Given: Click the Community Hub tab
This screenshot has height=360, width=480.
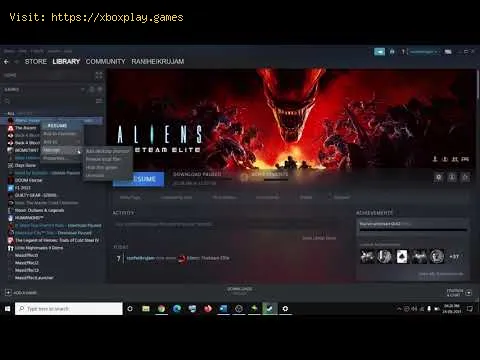Looking at the screenshot, I should [176, 197].
